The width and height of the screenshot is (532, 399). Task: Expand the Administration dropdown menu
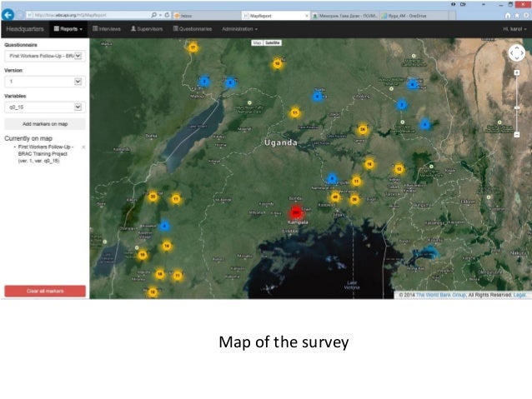(239, 29)
